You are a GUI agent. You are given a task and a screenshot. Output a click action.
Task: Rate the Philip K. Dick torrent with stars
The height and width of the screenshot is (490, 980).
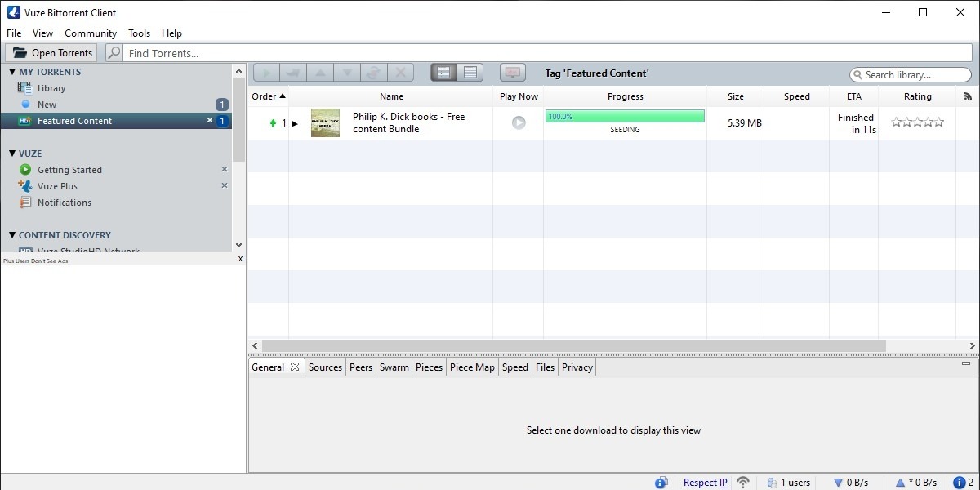(x=917, y=122)
